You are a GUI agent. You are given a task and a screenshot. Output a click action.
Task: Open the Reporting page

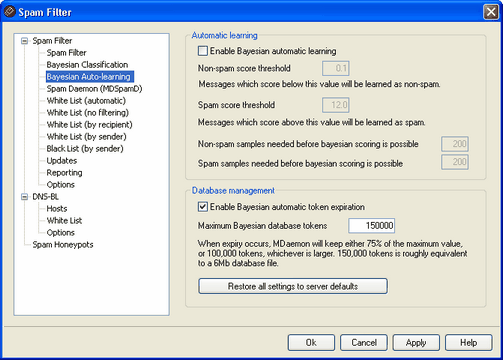pos(64,173)
